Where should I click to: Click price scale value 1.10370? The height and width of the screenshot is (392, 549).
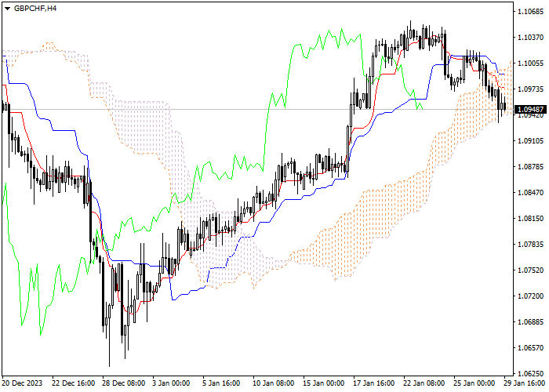tap(530, 37)
